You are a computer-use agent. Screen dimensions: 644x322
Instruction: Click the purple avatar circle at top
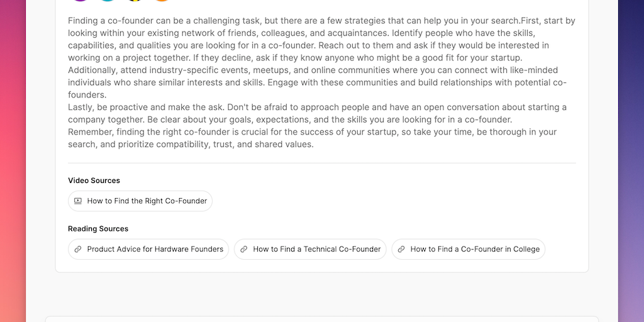80,1
